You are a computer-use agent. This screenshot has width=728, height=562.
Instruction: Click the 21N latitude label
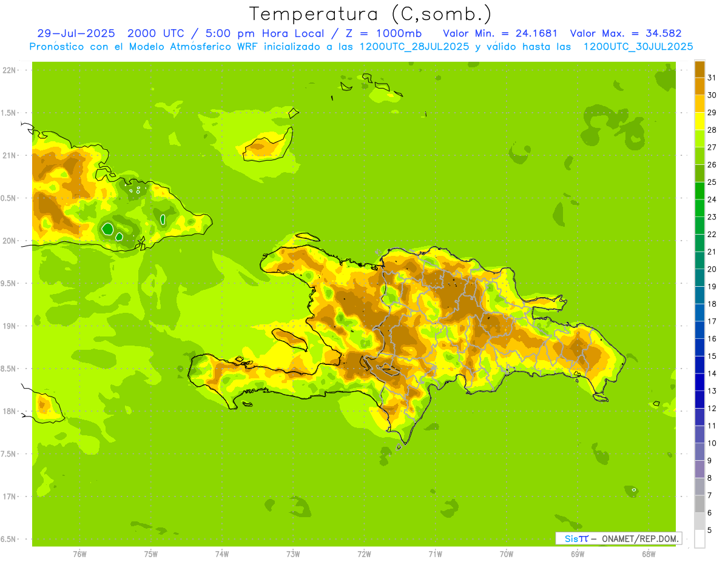10,155
